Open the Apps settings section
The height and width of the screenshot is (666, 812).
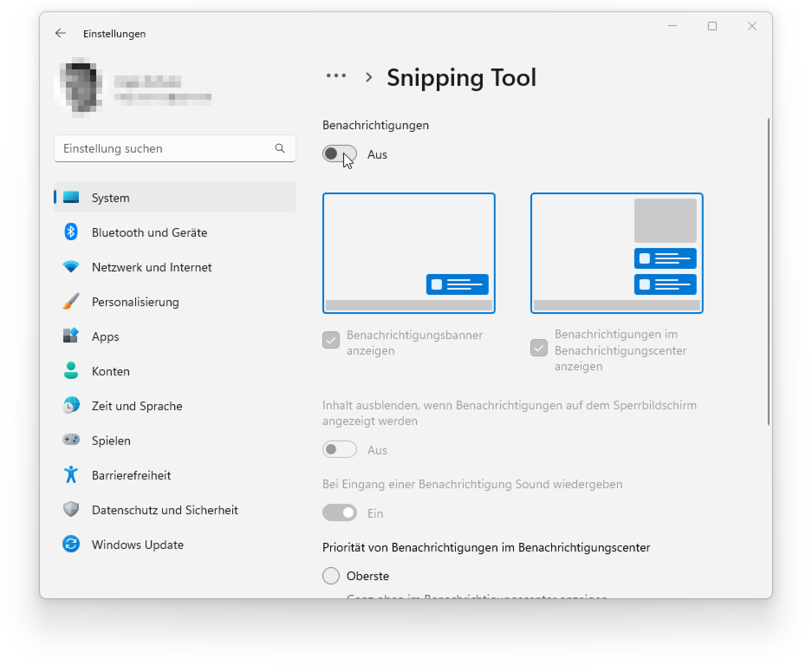click(x=105, y=336)
